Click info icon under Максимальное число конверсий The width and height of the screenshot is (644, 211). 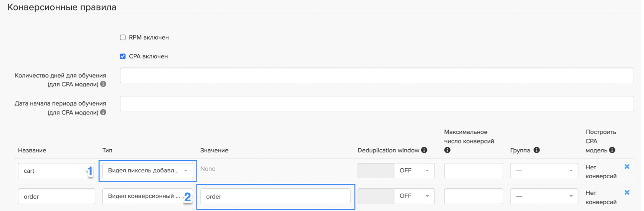[x=447, y=150]
